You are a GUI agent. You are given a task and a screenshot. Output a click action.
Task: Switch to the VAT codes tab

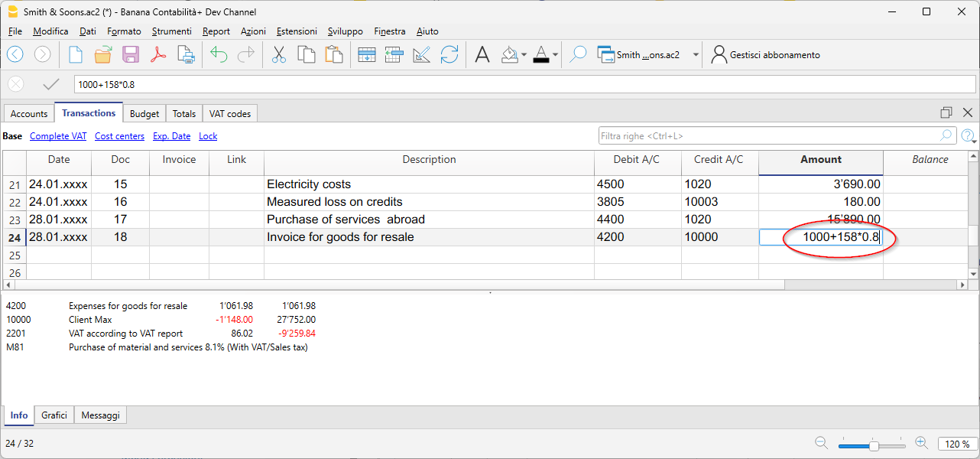(x=230, y=113)
